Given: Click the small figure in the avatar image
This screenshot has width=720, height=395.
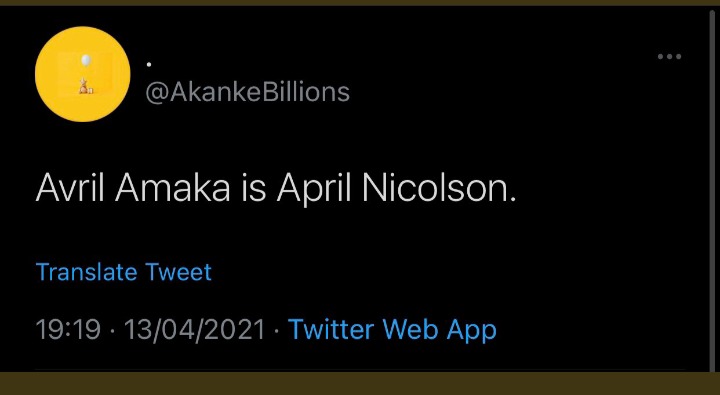Looking at the screenshot, I should point(85,86).
